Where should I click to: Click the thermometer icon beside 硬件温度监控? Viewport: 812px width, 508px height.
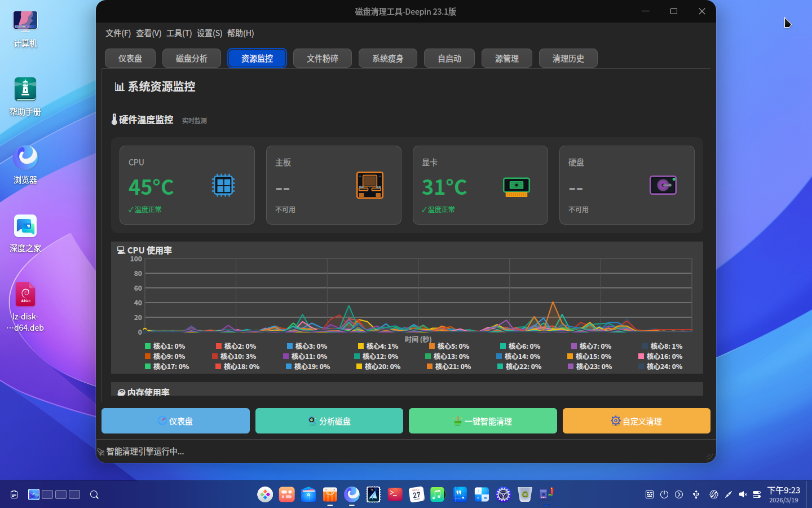coord(114,120)
